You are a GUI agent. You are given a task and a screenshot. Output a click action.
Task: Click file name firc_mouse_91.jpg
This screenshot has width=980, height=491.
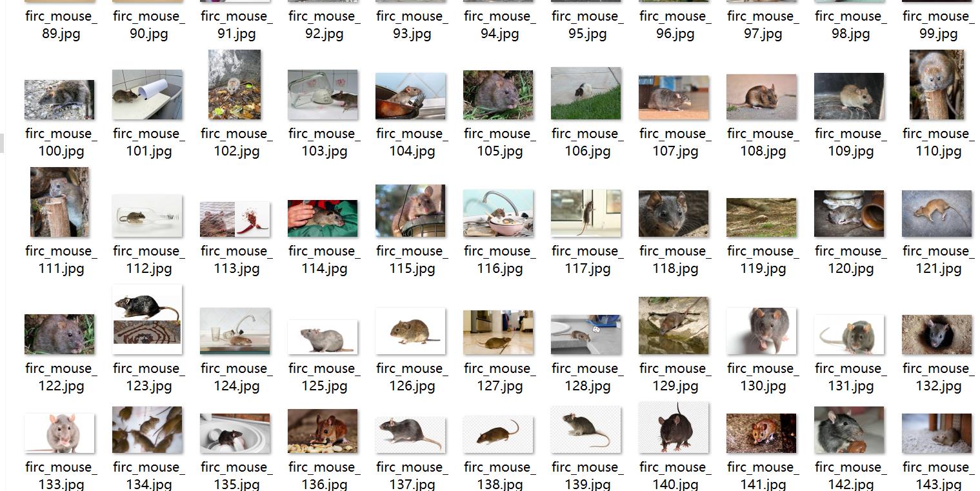236,25
